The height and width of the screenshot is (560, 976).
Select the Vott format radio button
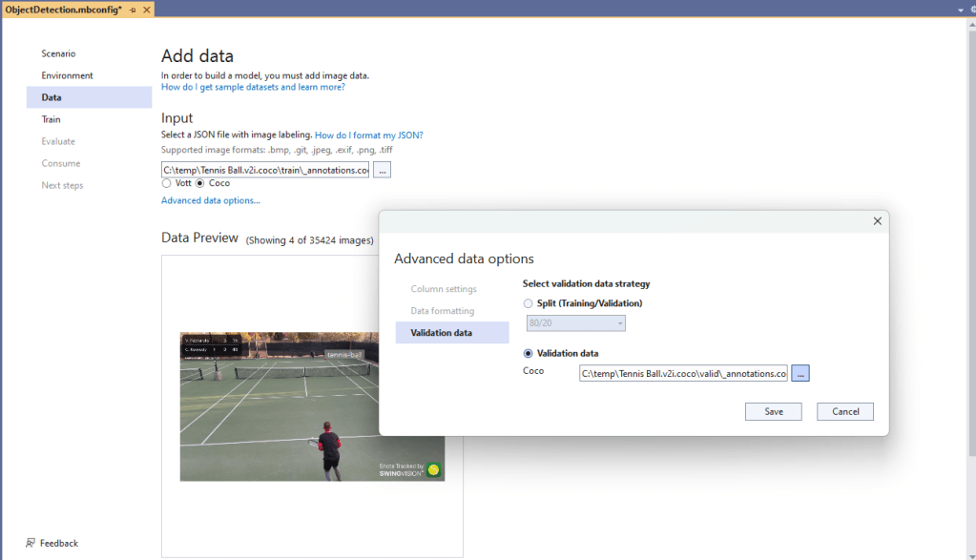coord(167,183)
